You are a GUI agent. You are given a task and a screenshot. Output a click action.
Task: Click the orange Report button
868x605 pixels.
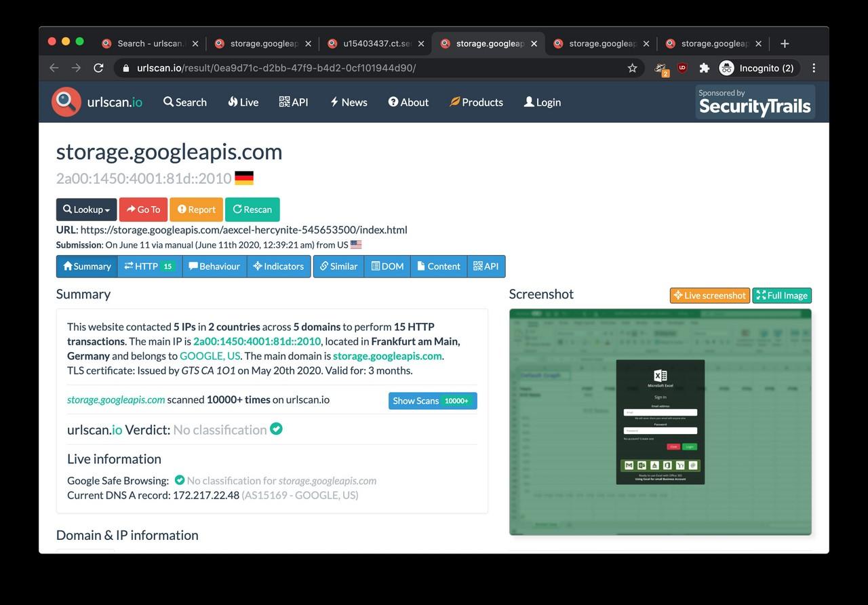[196, 210]
